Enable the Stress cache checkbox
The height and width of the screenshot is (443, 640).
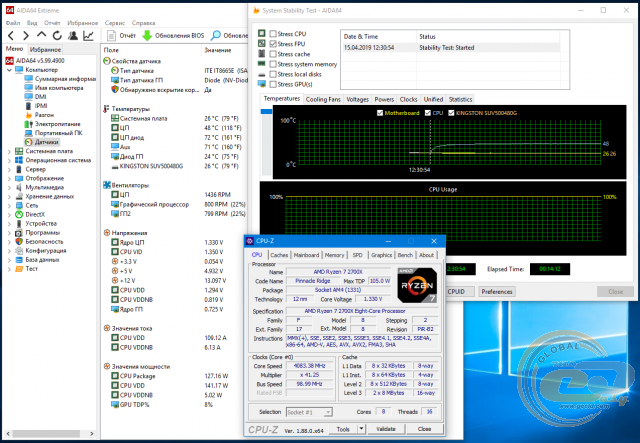pos(273,54)
